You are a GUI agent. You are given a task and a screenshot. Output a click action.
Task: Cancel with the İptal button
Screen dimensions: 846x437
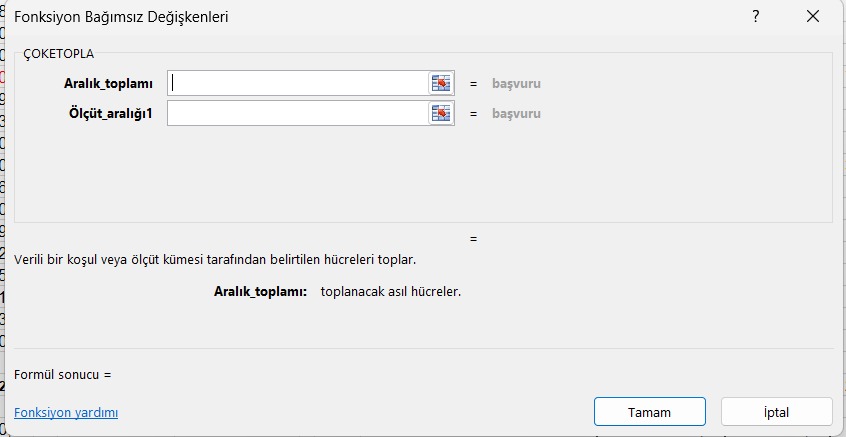[776, 412]
